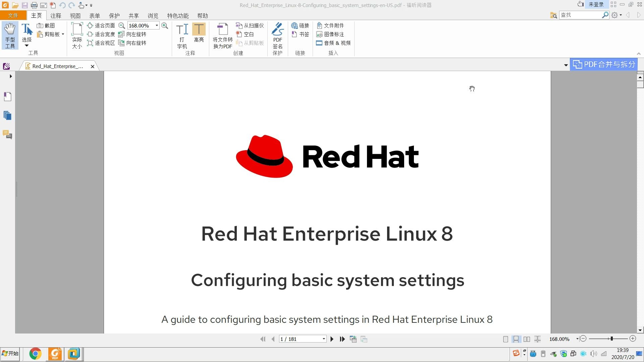Open the page number dropdown

[324, 339]
